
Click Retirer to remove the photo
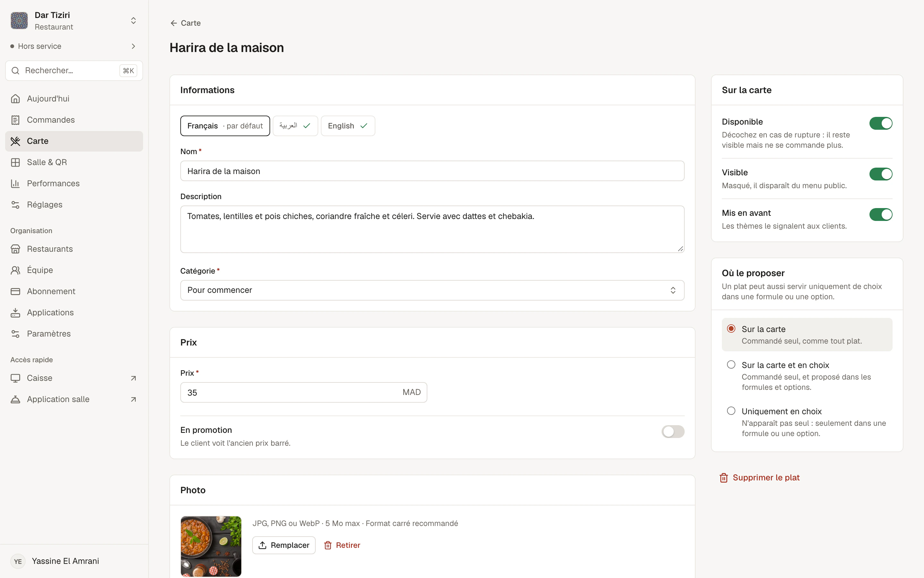342,545
